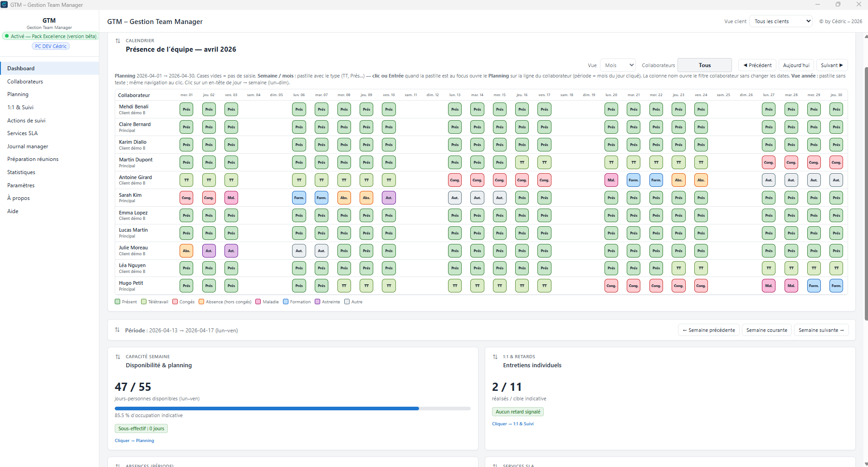
Task: Click the reorder arrows beside Période row
Action: (117, 330)
